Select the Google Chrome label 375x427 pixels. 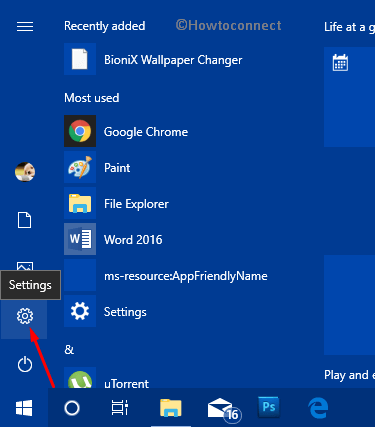[x=146, y=132]
